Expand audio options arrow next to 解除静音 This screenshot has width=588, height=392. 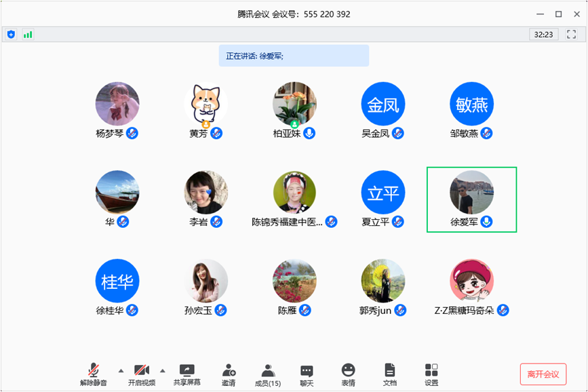(121, 370)
